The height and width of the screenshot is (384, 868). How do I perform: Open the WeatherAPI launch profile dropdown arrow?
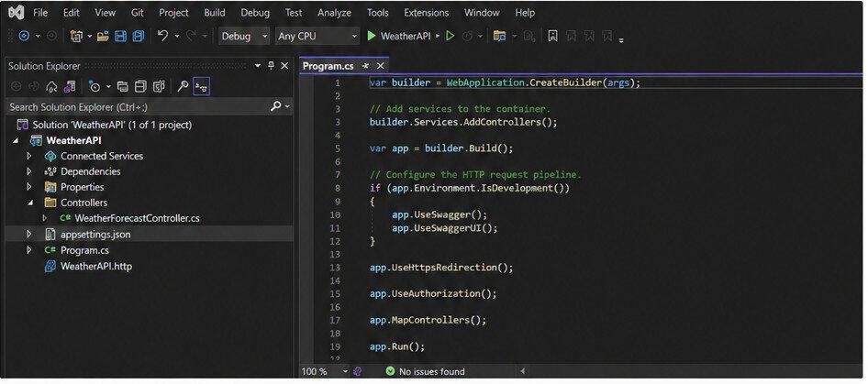[438, 36]
